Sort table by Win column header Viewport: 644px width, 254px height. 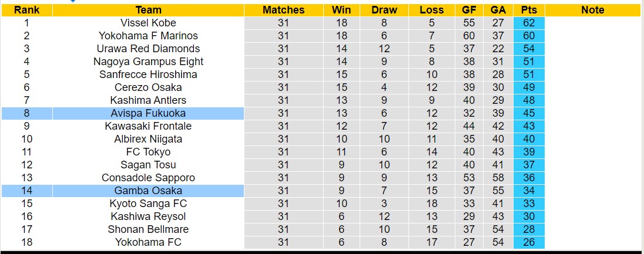tap(341, 10)
